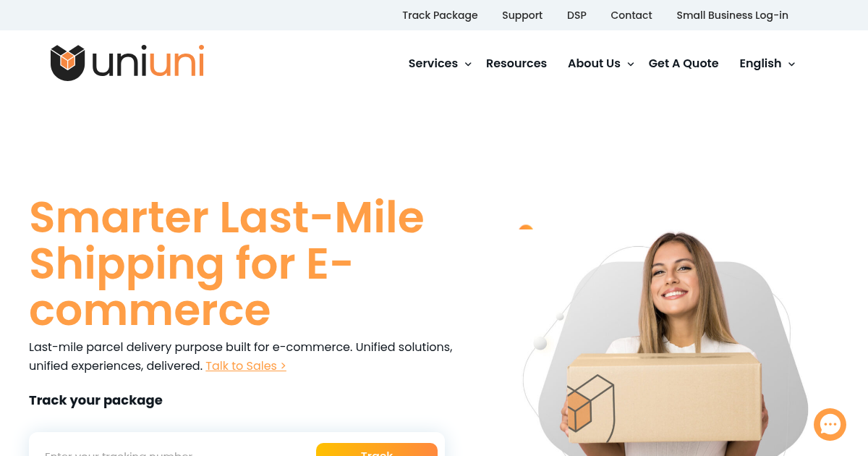Open Small Business Log-in link
This screenshot has height=456, width=868.
[732, 15]
